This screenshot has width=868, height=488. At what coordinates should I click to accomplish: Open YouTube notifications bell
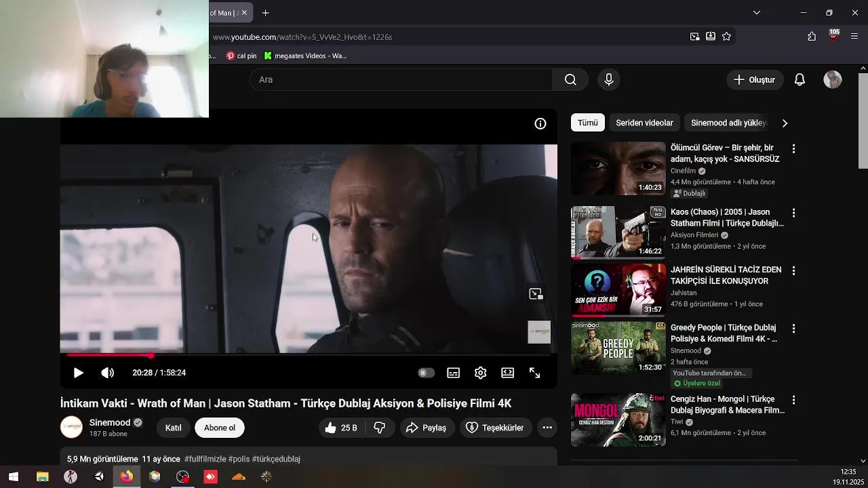click(800, 79)
